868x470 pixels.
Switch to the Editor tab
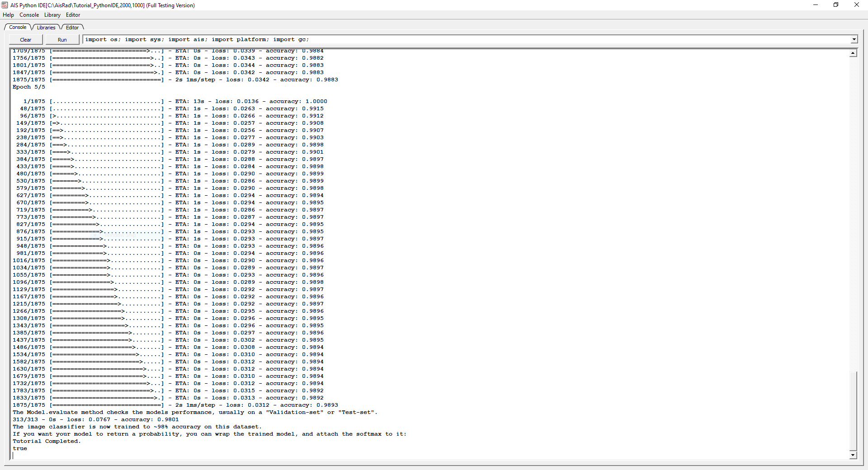click(x=72, y=28)
